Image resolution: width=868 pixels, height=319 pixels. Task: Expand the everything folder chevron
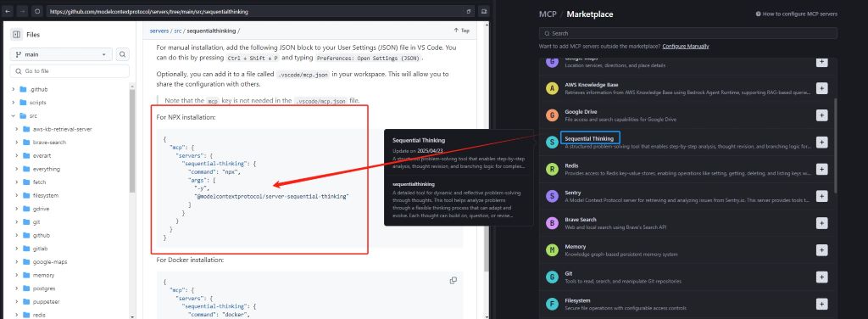pyautogui.click(x=18, y=169)
